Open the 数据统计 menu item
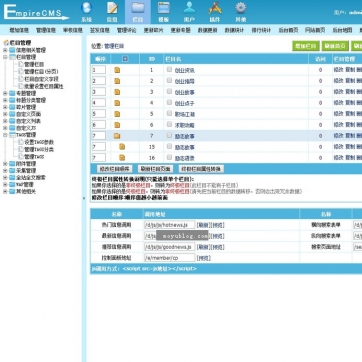This screenshot has height=362, width=362. click(234, 30)
